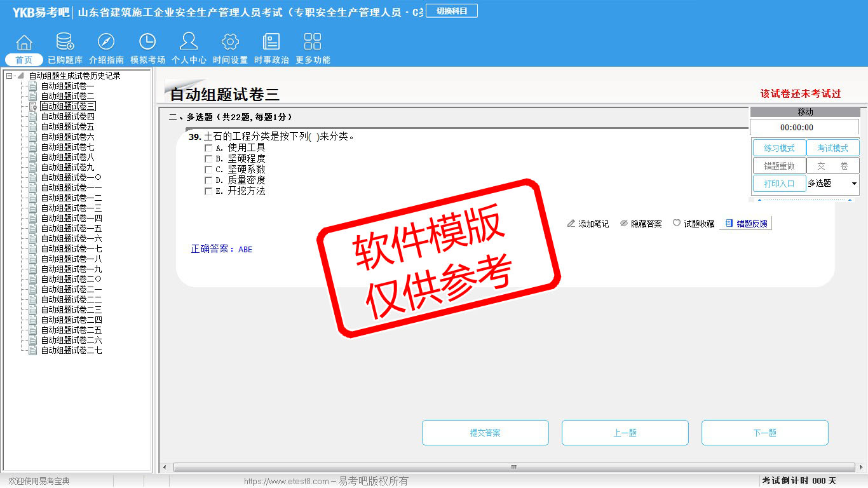
Task: Switch to 考试模式
Action: coord(832,148)
